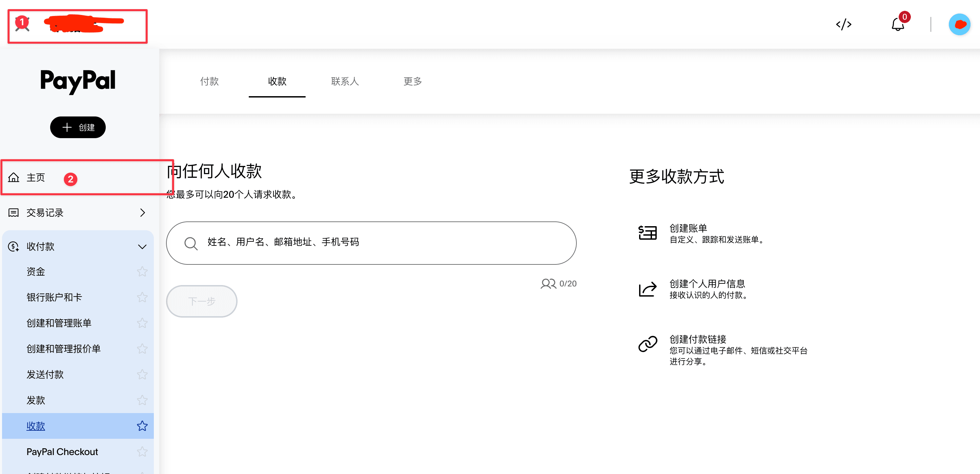Image resolution: width=980 pixels, height=474 pixels.
Task: Close the menu via top-left X
Action: click(22, 24)
